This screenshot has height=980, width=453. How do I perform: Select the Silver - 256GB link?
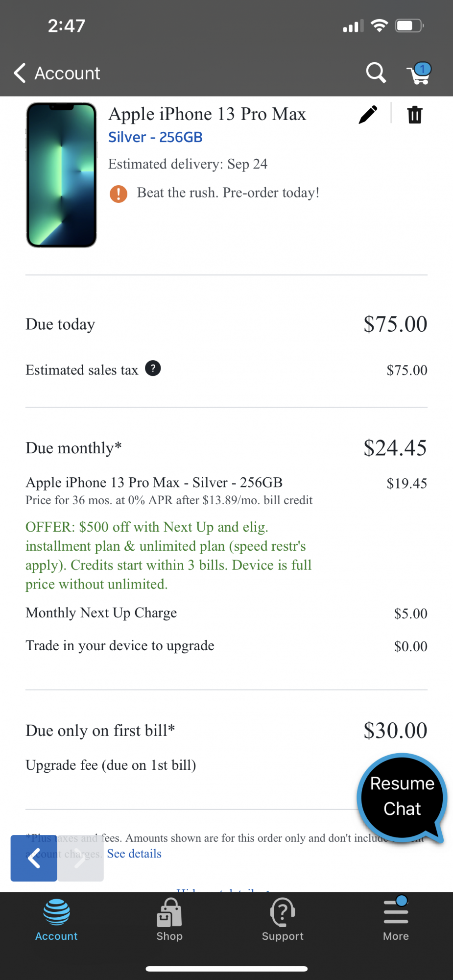[155, 137]
